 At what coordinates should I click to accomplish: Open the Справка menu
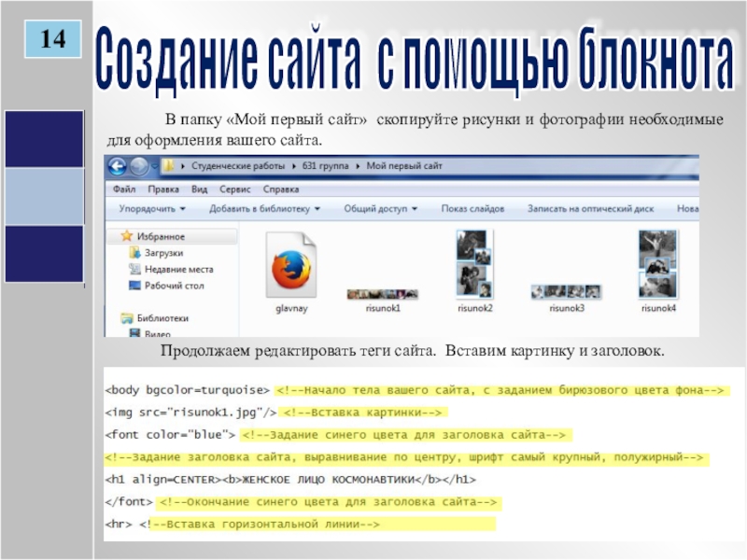(281, 189)
